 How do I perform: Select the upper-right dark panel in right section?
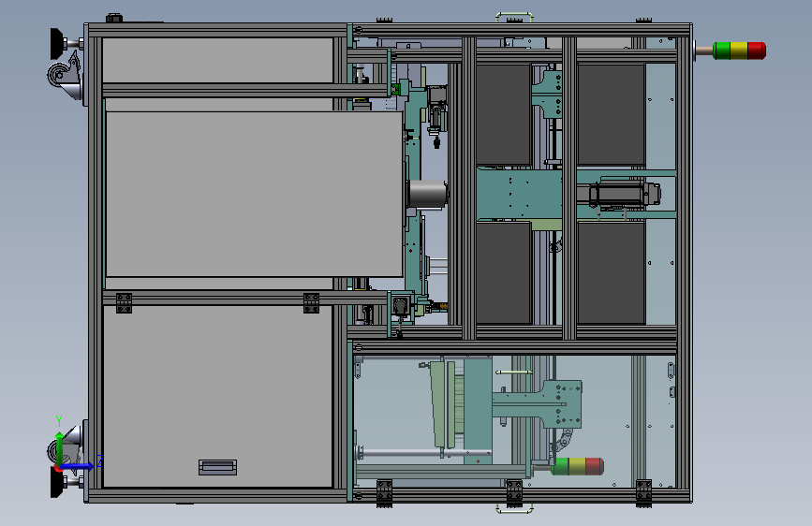coord(611,114)
